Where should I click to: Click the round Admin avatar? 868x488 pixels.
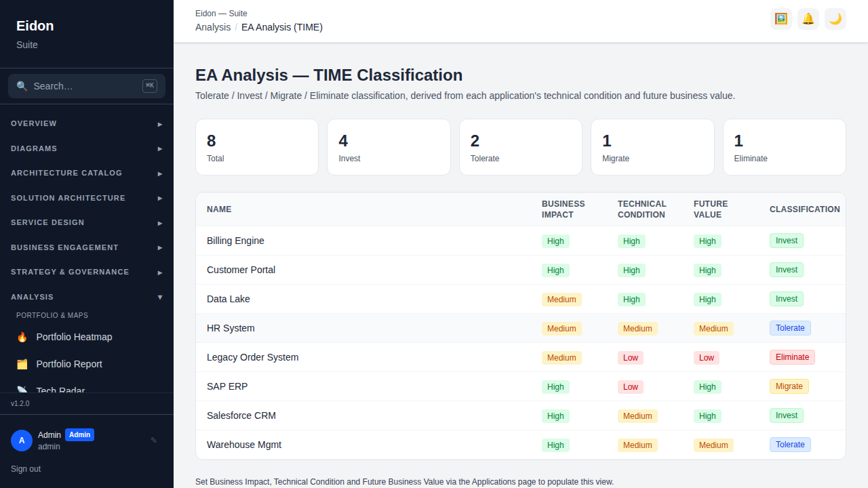pyautogui.click(x=22, y=441)
